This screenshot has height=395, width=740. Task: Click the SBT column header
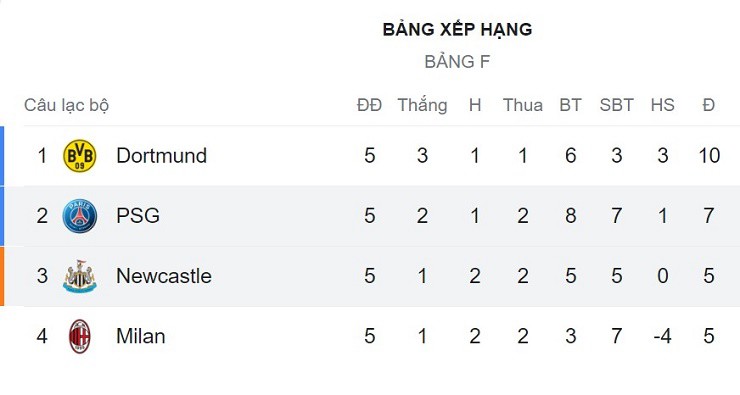point(616,105)
